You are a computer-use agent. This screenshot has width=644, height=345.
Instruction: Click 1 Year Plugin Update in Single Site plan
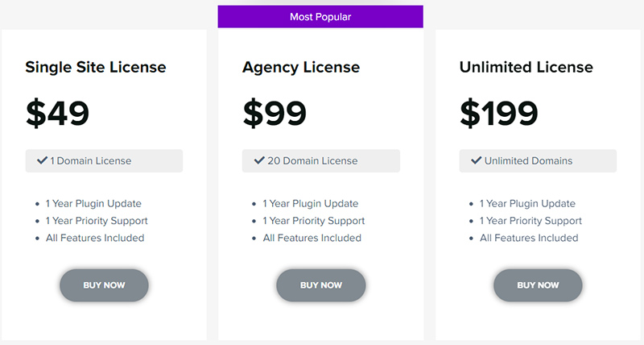93,204
